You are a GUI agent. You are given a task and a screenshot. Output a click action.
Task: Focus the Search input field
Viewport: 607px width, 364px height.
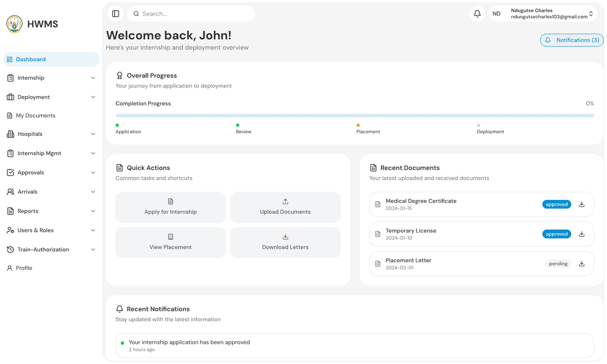194,13
